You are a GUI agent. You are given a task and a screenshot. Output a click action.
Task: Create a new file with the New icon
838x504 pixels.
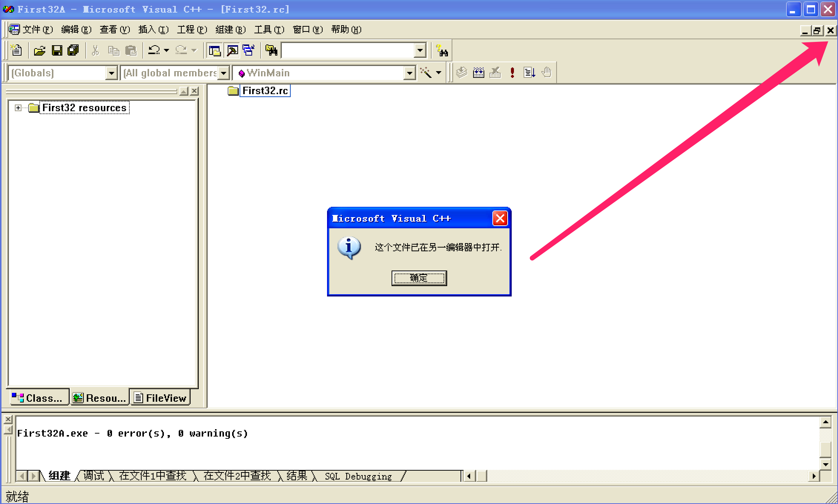[16, 50]
